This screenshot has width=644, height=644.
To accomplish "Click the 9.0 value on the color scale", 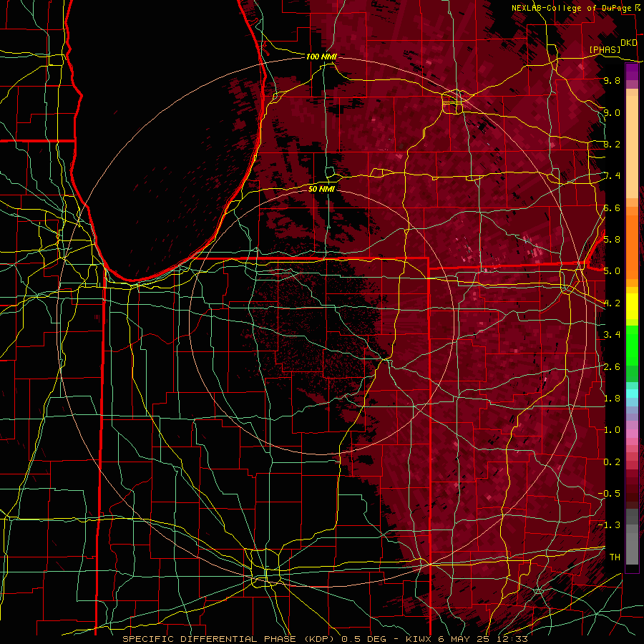I will coord(612,112).
